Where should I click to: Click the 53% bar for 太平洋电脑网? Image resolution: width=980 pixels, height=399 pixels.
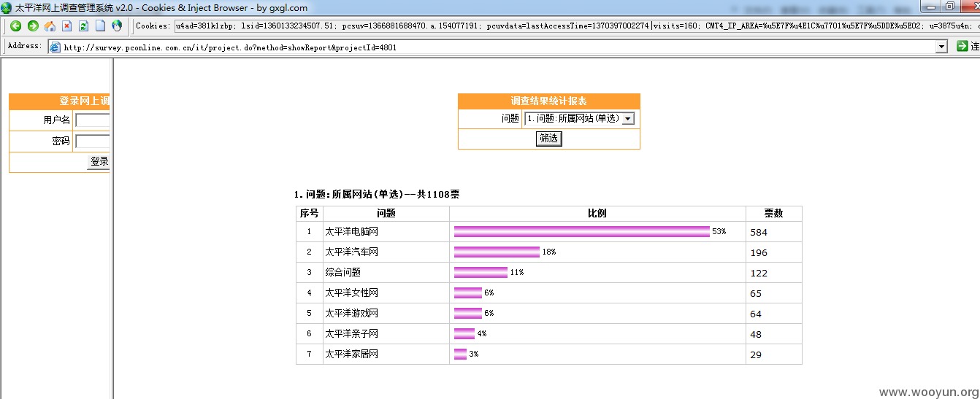[x=581, y=231]
